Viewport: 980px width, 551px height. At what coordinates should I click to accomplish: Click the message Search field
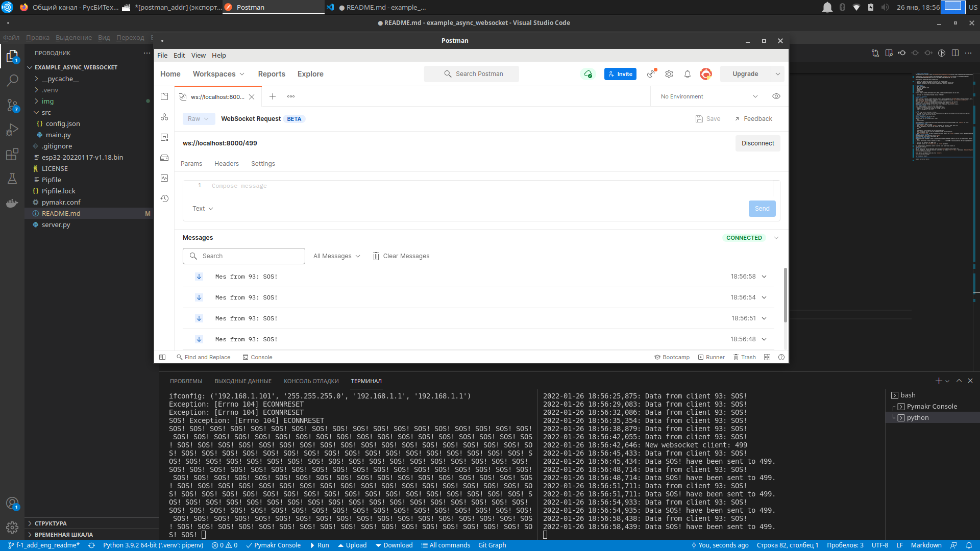[244, 256]
